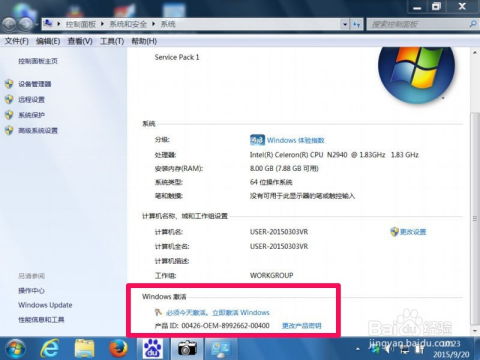This screenshot has height=360, width=480.
Task: Click the back navigation arrow
Action: (x=9, y=24)
